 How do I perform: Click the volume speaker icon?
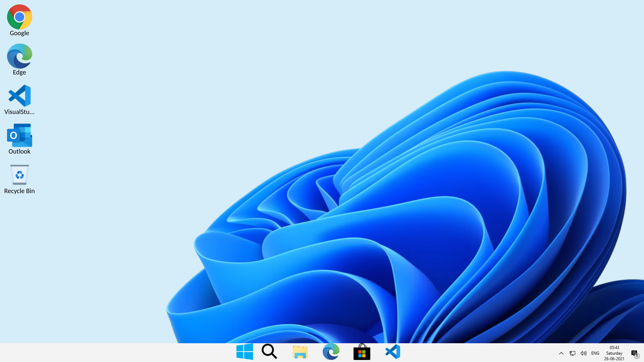583,353
